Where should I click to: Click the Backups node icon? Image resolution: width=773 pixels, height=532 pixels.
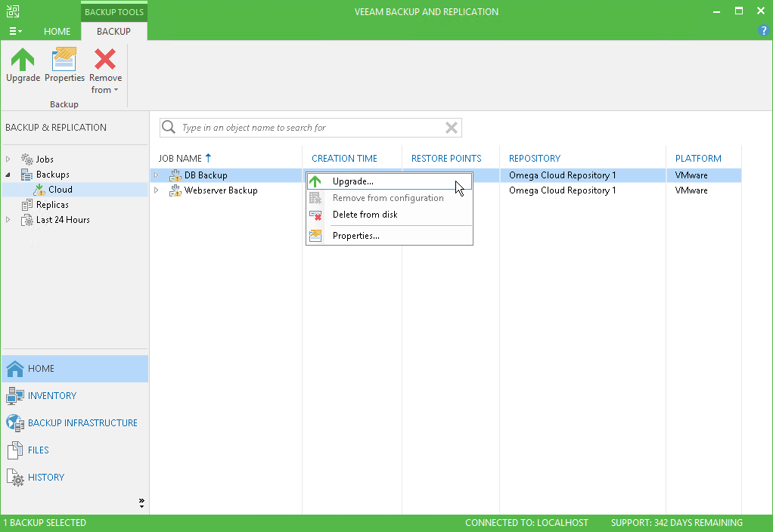[26, 175]
